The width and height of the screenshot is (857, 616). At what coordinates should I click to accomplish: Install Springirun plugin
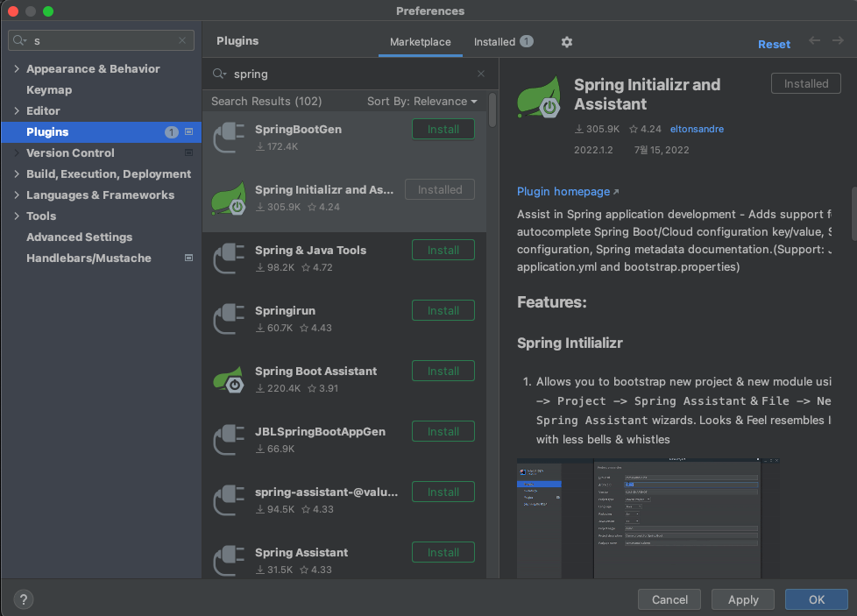(443, 311)
